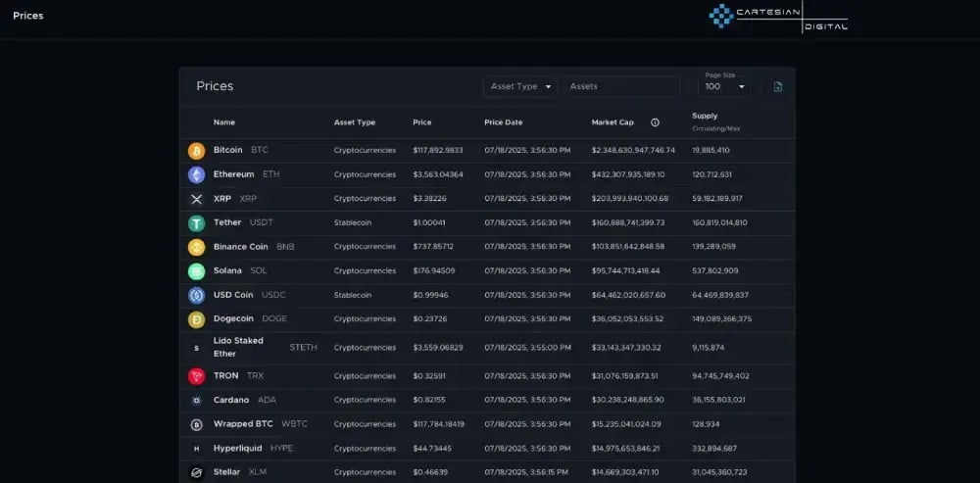This screenshot has width=980, height=483.
Task: Click the Binance Coin icon
Action: click(x=196, y=248)
